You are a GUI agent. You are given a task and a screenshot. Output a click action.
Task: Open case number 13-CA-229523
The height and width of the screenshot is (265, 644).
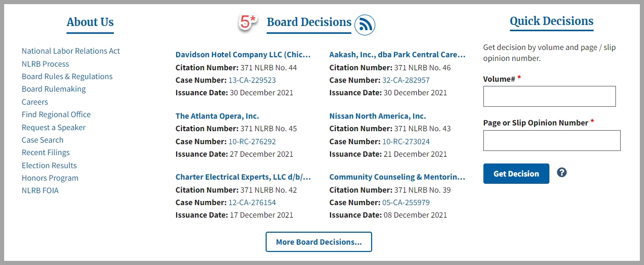pyautogui.click(x=252, y=80)
